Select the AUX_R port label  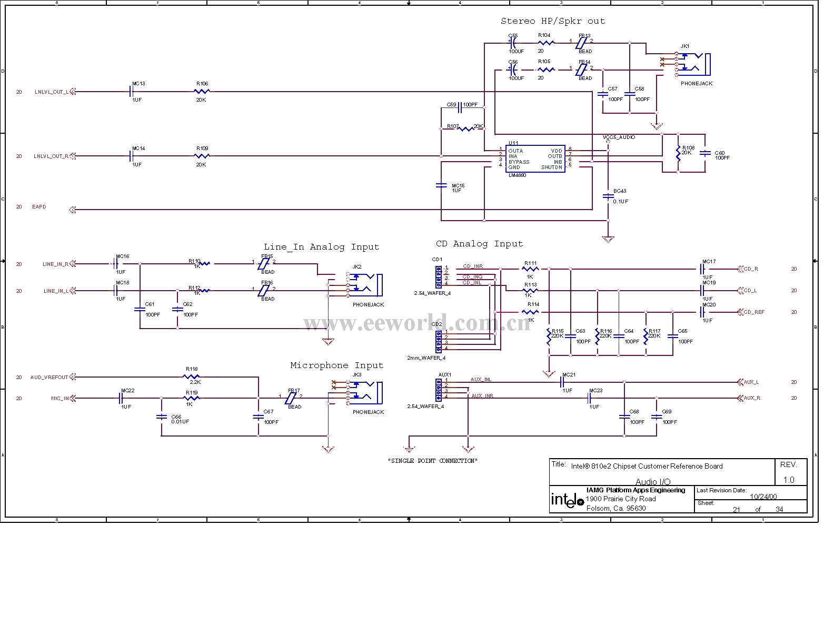752,398
